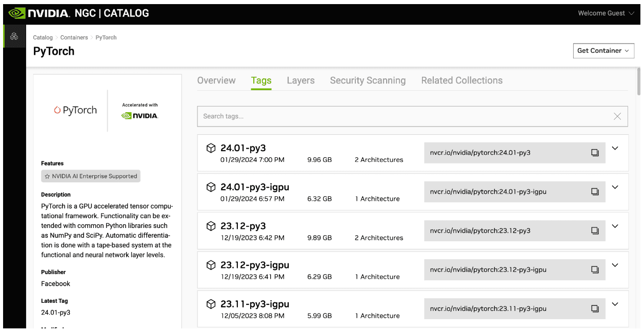The height and width of the screenshot is (333, 644).
Task: Click the Containers breadcrumb link
Action: [74, 37]
